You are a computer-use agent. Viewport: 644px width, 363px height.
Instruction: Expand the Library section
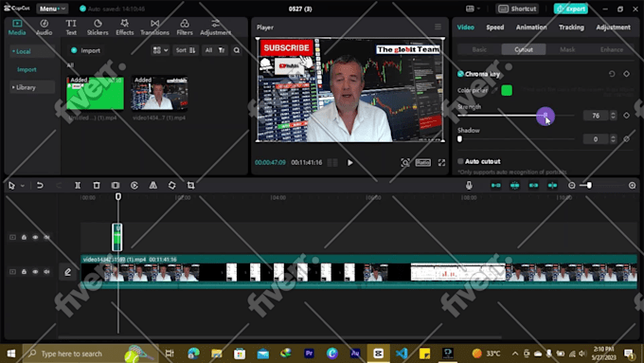pos(32,87)
